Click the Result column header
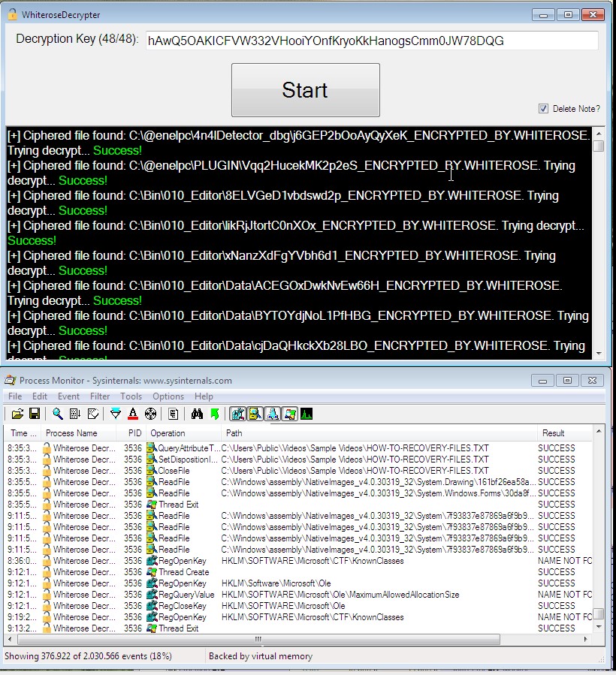This screenshot has width=616, height=675. pos(565,433)
